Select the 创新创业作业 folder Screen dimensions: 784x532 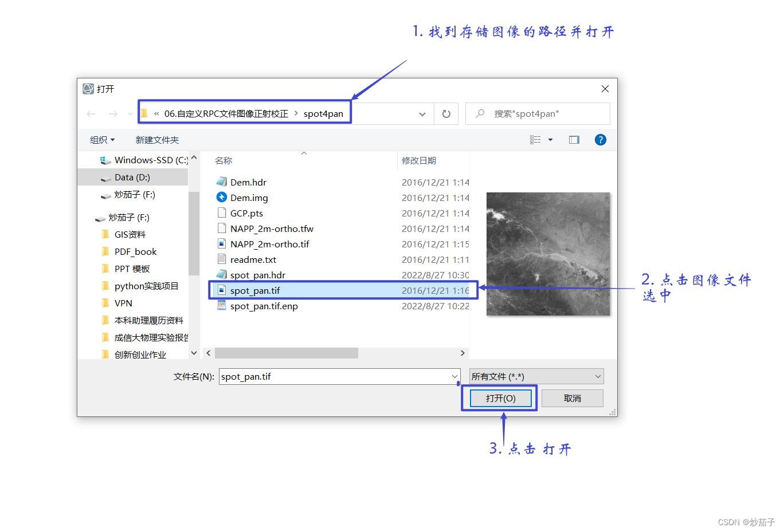[140, 354]
